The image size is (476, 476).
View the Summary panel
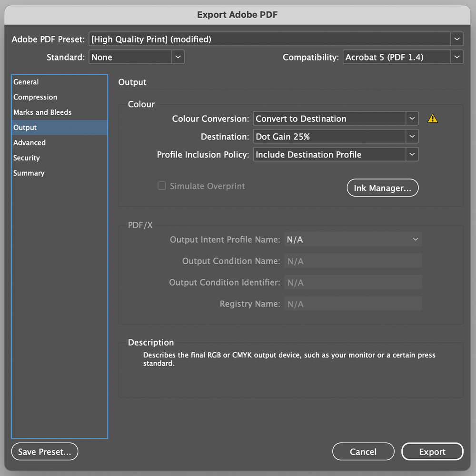coord(59,173)
